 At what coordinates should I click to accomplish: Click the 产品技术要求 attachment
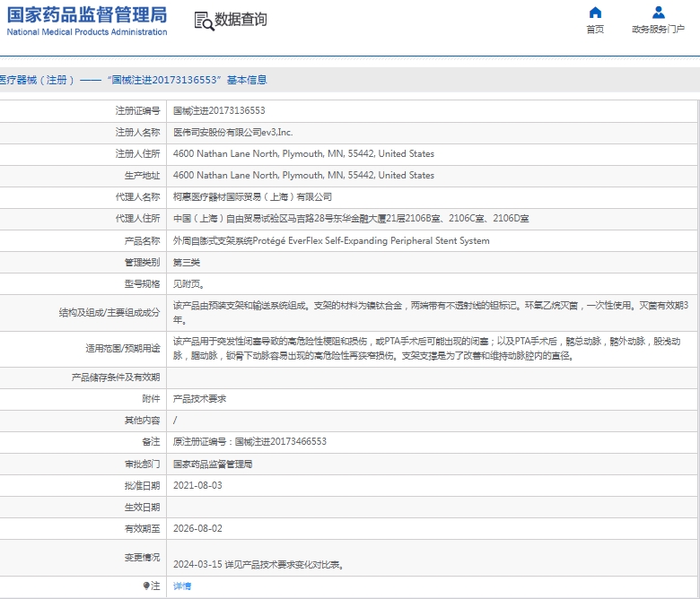pos(199,399)
